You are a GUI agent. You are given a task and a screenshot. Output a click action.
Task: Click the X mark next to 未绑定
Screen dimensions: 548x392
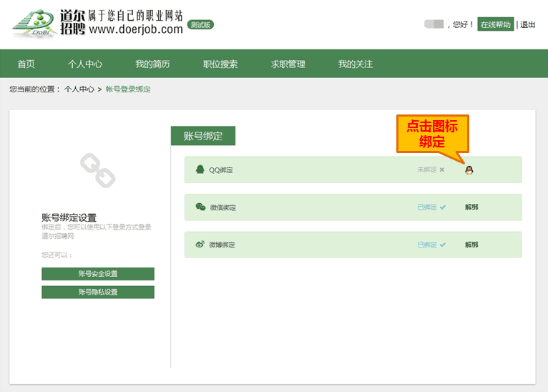(442, 170)
